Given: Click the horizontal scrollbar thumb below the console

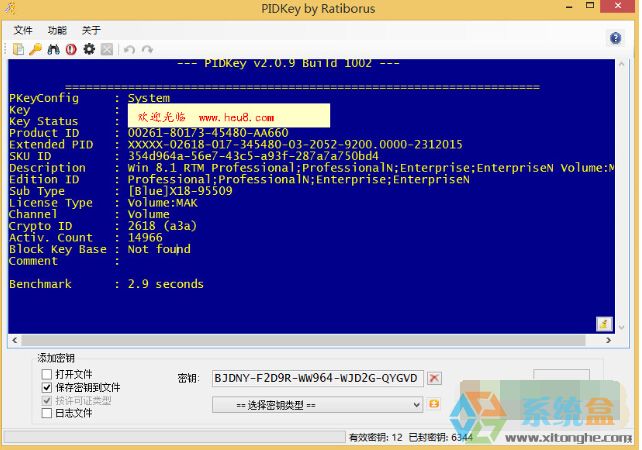Looking at the screenshot, I should 303,340.
